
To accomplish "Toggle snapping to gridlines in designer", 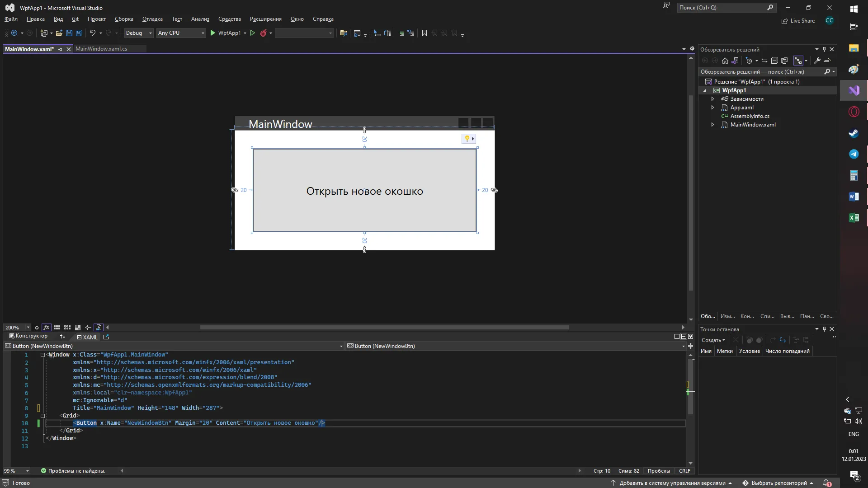I will (x=67, y=328).
